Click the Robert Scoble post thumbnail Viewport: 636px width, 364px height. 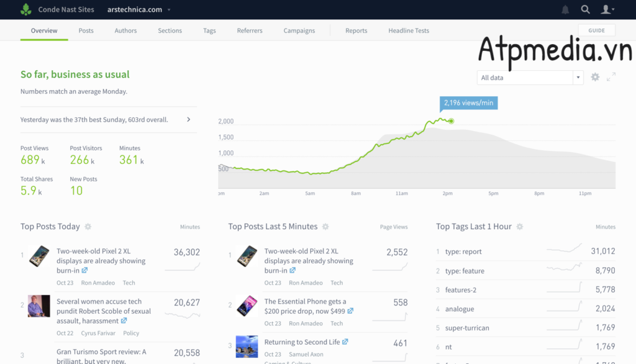coord(39,306)
